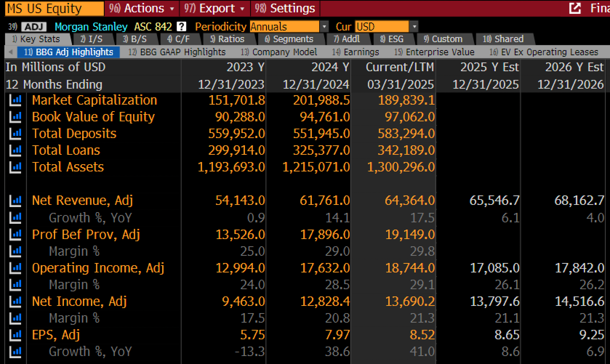This screenshot has width=610, height=364.
Task: Switch to the I/S tab
Action: tap(92, 39)
